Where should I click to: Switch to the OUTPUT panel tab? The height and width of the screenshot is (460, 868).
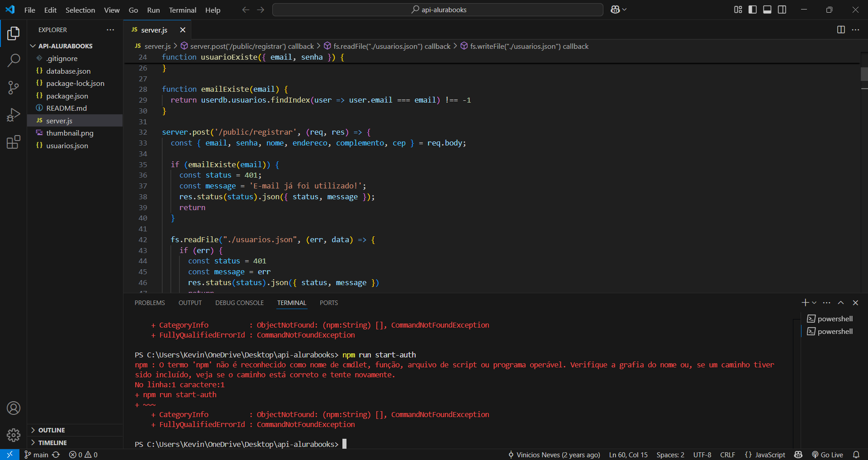190,303
